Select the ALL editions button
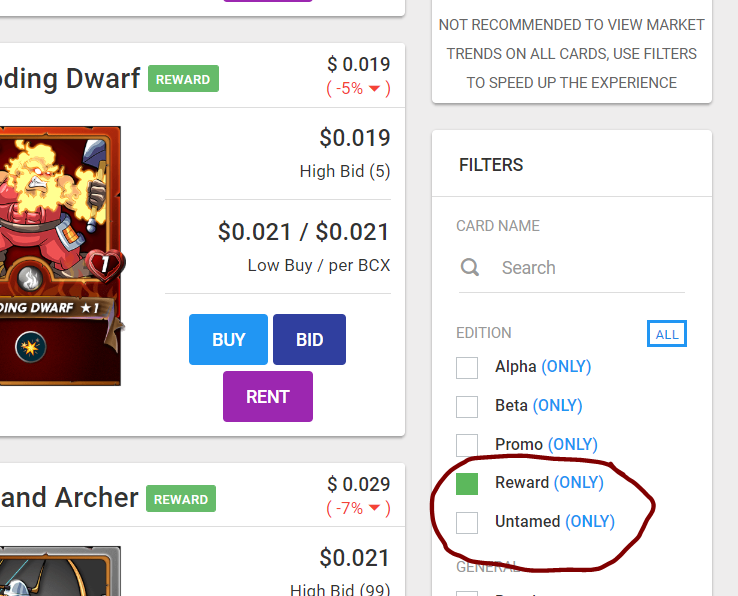The height and width of the screenshot is (596, 738). pos(667,334)
